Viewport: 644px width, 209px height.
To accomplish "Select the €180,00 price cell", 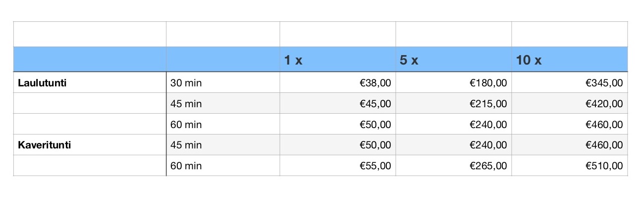I will pos(454,82).
